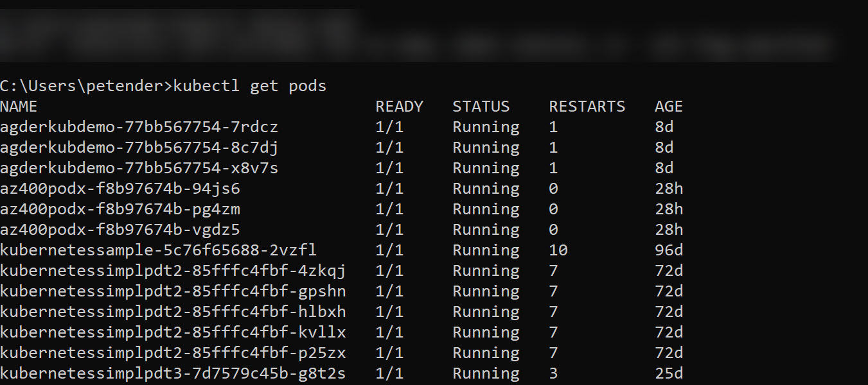Click the NAME column header
Screen dimensions: 868x385
19,107
